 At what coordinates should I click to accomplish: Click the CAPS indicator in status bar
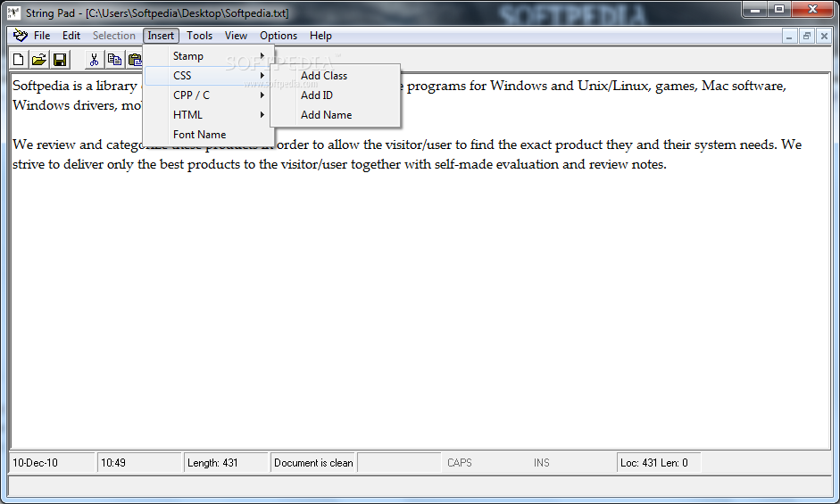[x=460, y=463]
